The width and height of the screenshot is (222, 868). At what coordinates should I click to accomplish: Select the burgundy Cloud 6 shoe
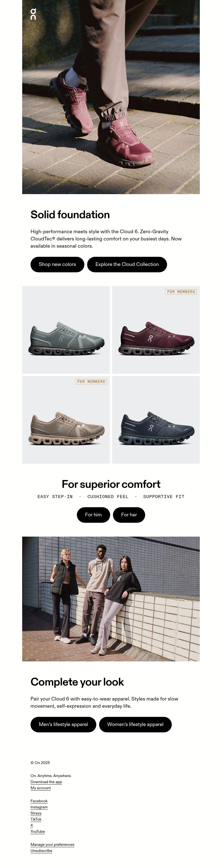156,330
